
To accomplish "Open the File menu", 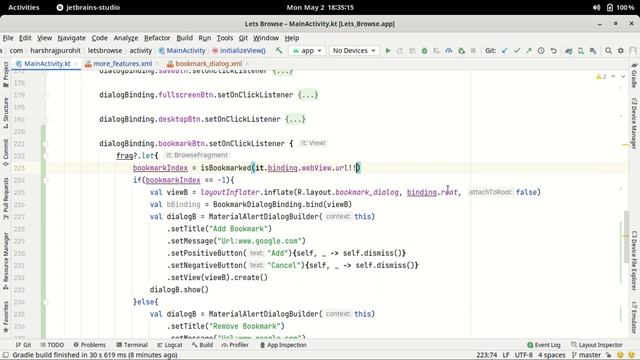I will point(8,38).
